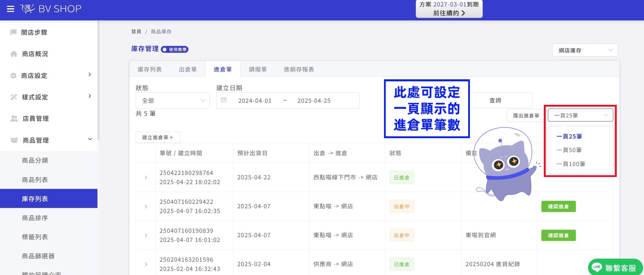
Task: Select the 進倉單 tab
Action: [223, 69]
